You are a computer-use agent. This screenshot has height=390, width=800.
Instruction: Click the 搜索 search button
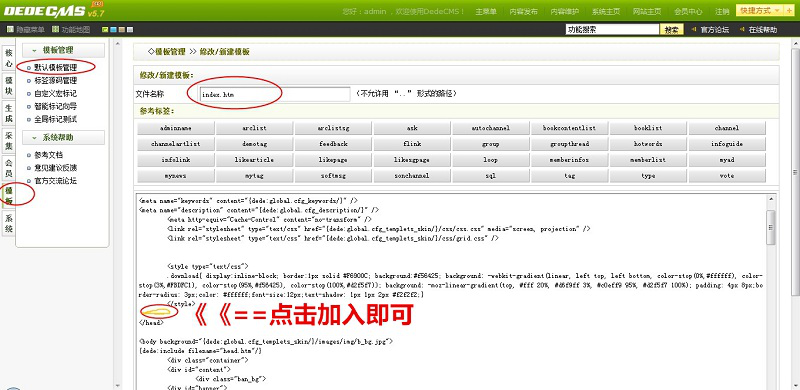pyautogui.click(x=671, y=30)
